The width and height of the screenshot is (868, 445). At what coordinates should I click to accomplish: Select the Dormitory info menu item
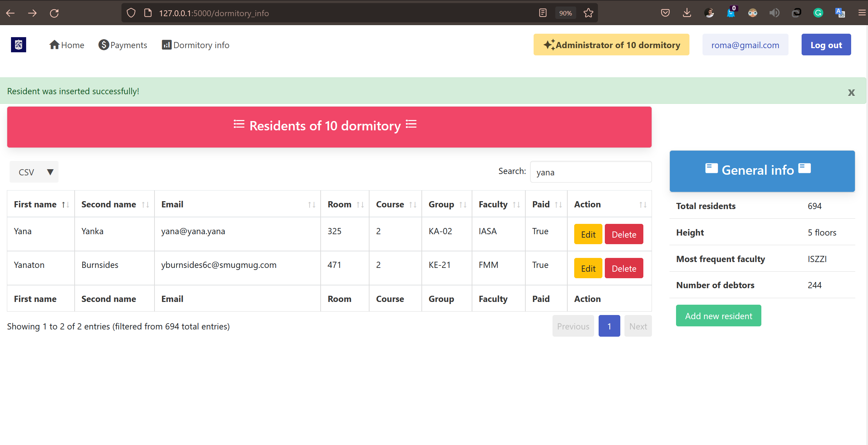195,45
